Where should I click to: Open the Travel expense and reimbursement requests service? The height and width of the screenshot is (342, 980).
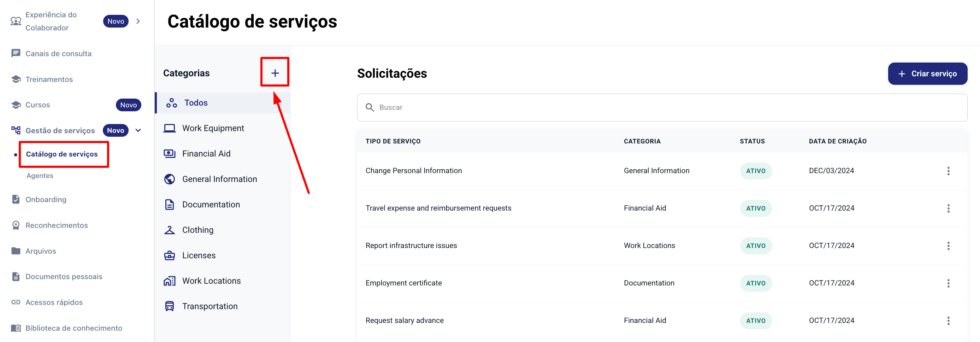click(438, 208)
